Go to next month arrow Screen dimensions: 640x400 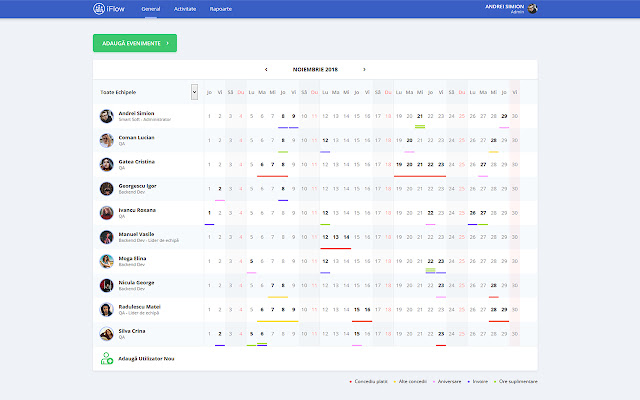pos(364,70)
